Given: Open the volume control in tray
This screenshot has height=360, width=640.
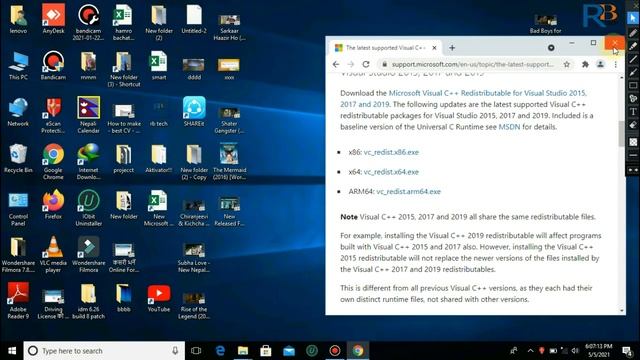Looking at the screenshot, I should pyautogui.click(x=576, y=351).
